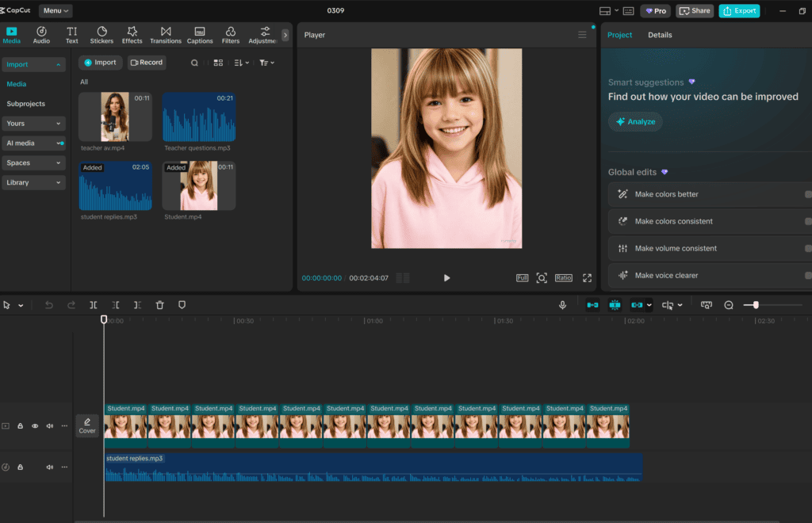Expand the AI media section
Screen dimensions: 812x523
33,143
